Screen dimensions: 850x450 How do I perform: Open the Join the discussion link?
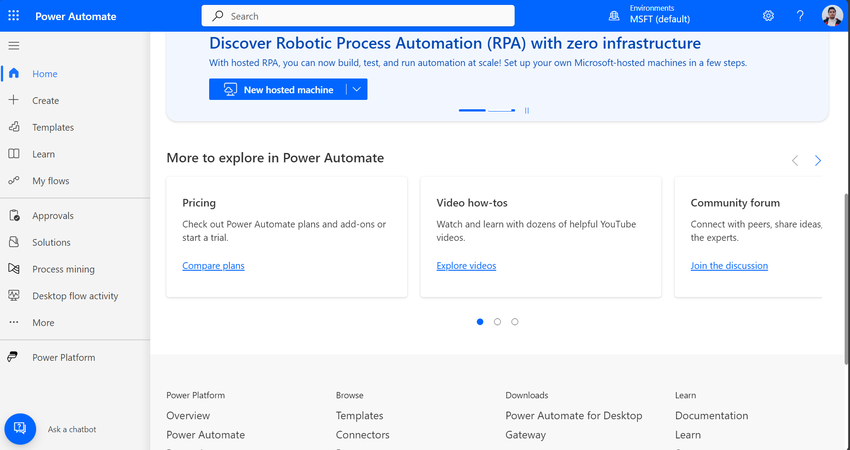coord(729,266)
